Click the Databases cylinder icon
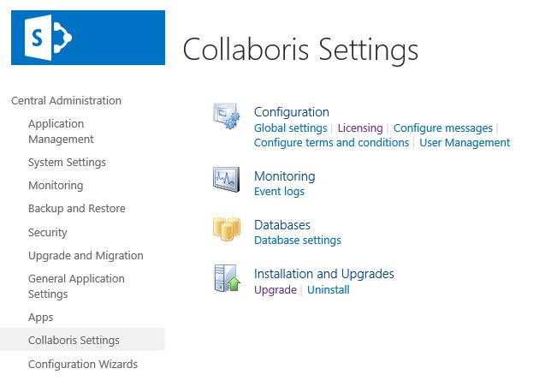The image size is (551, 392). click(227, 229)
